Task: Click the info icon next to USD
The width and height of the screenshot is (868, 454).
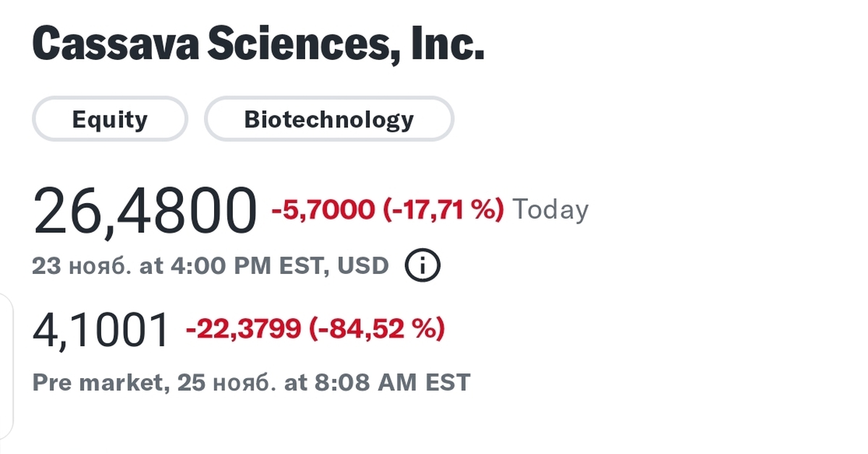Action: click(422, 266)
